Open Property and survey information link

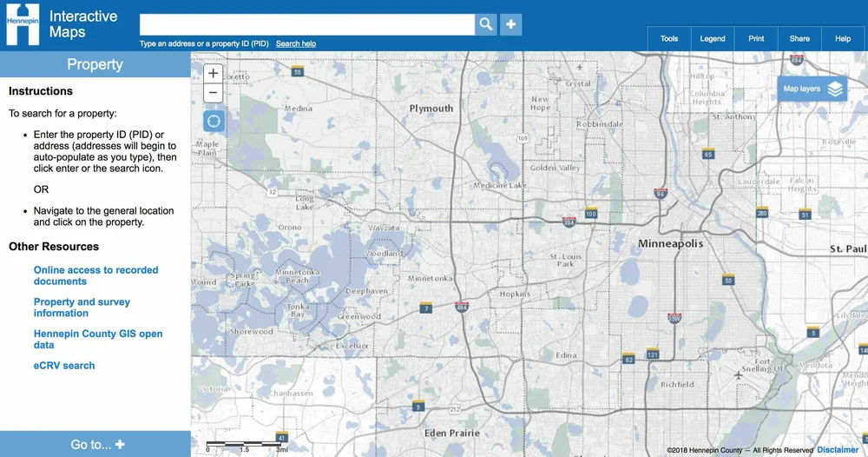pyautogui.click(x=82, y=308)
